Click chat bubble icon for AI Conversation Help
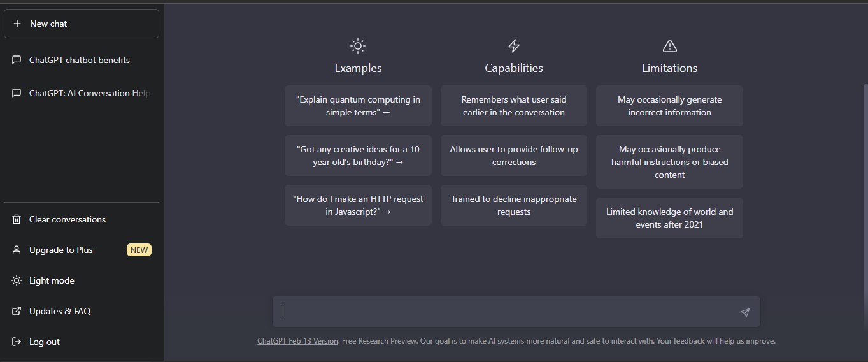 tap(17, 93)
